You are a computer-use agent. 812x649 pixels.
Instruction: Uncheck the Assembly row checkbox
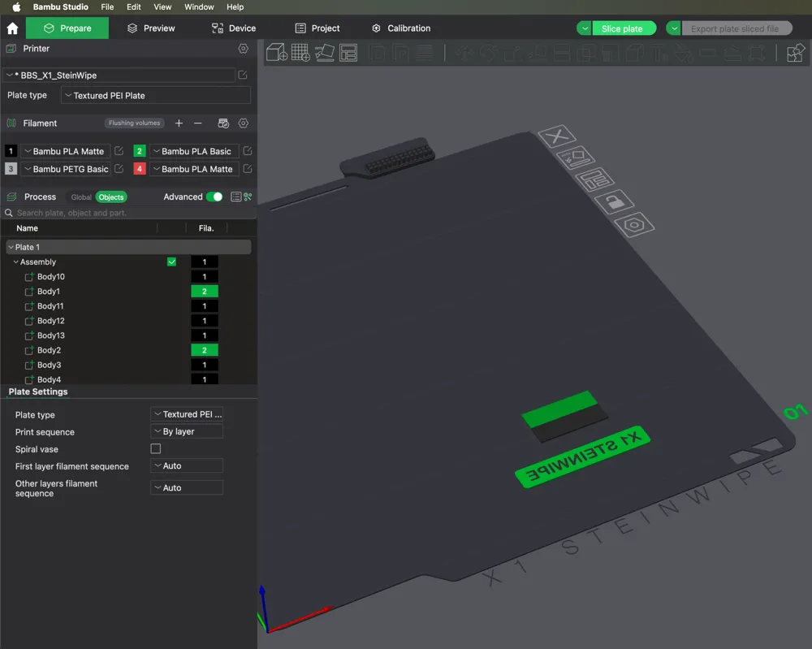tap(171, 262)
